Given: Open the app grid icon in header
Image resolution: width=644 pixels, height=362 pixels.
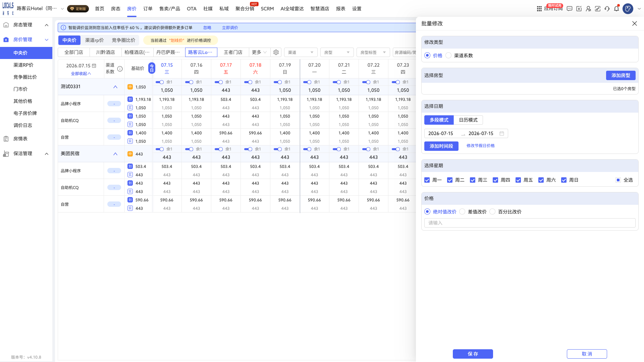Looking at the screenshot, I should [539, 9].
